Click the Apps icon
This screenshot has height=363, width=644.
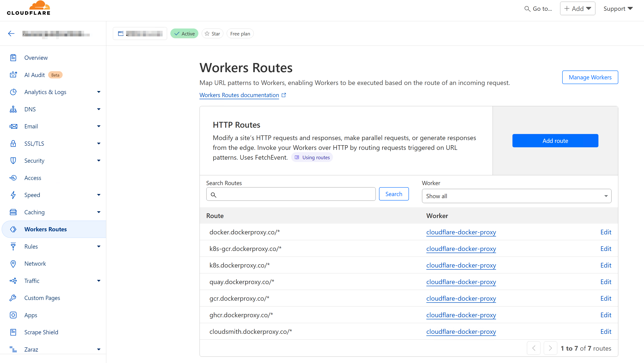(13, 315)
